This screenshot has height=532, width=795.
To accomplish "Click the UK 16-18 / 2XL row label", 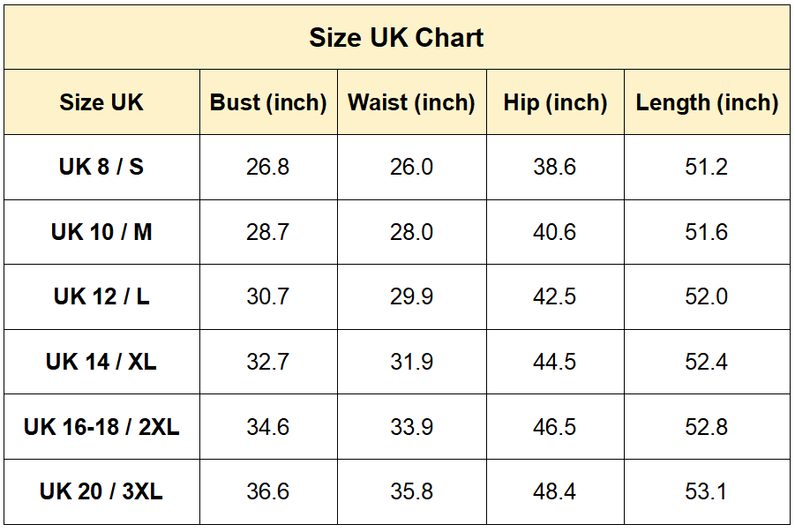I will click(101, 426).
